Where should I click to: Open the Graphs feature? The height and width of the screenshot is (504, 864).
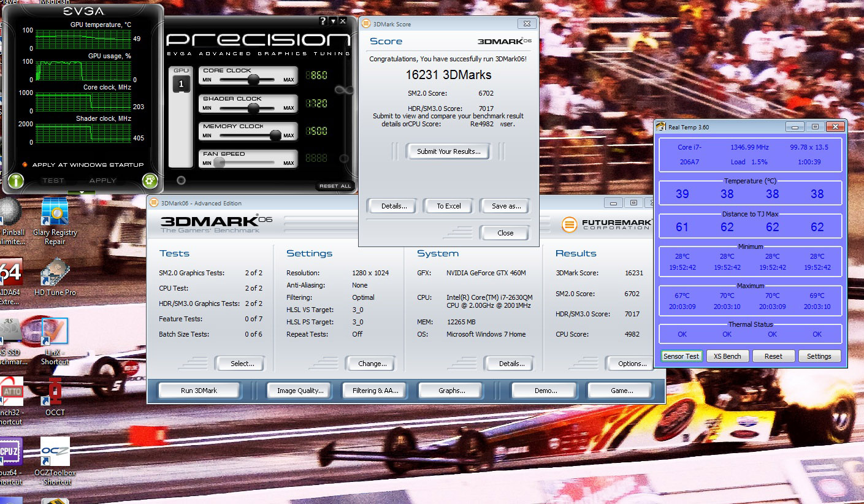451,391
